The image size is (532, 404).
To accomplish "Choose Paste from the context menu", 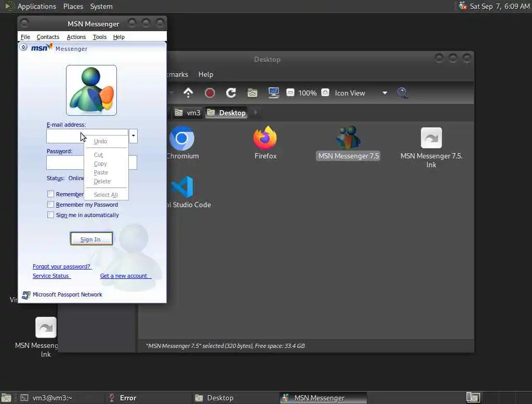I will (x=106, y=172).
